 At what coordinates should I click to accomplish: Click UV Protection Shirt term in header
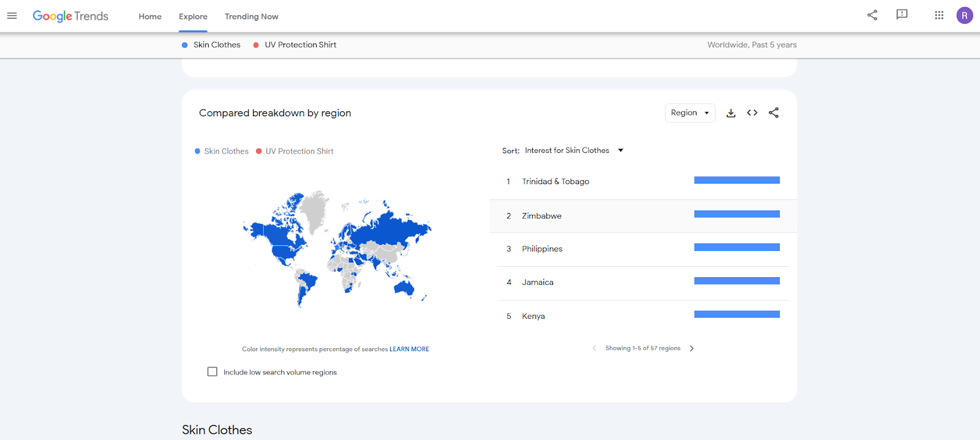[301, 45]
